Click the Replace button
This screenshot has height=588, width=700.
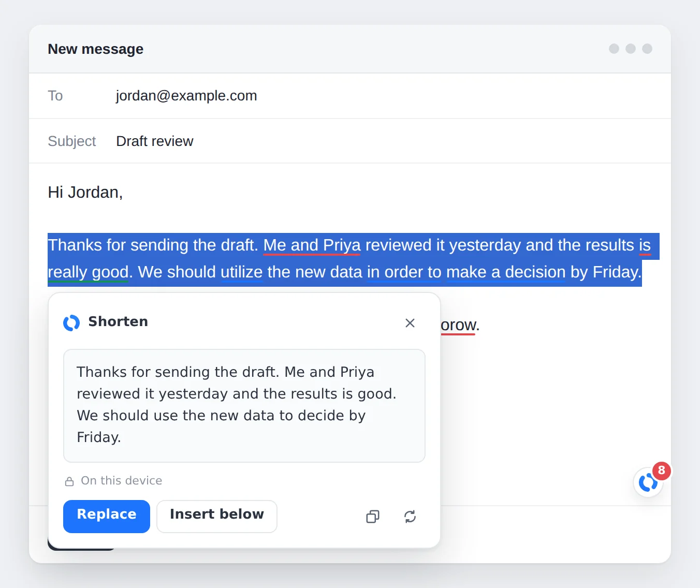click(x=107, y=516)
